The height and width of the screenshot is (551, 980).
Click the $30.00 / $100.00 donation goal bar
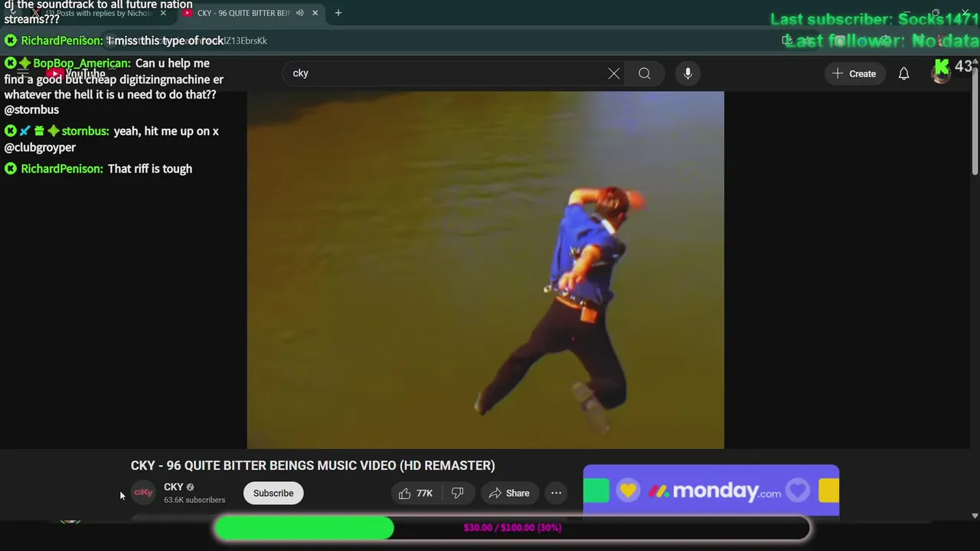(512, 528)
